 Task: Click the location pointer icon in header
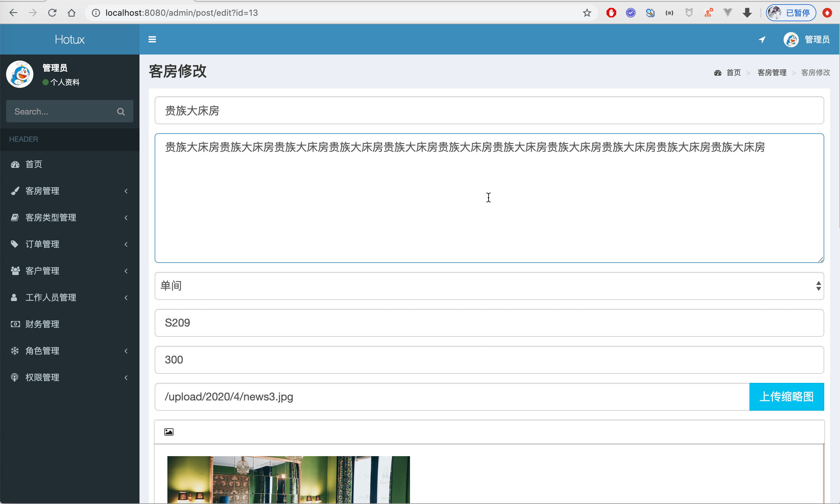coord(762,39)
